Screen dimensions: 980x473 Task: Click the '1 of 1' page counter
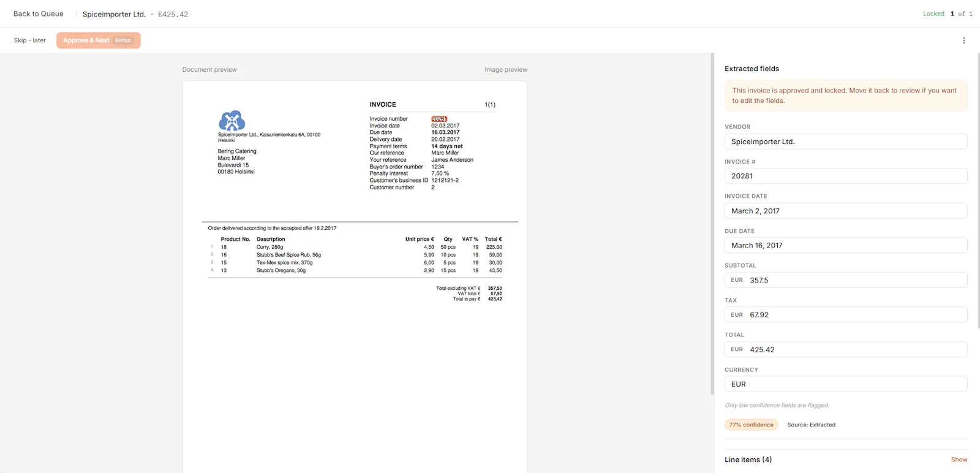962,13
